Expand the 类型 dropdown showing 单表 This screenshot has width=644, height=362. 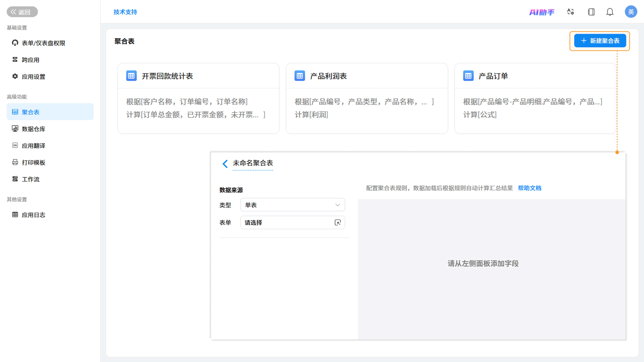293,205
